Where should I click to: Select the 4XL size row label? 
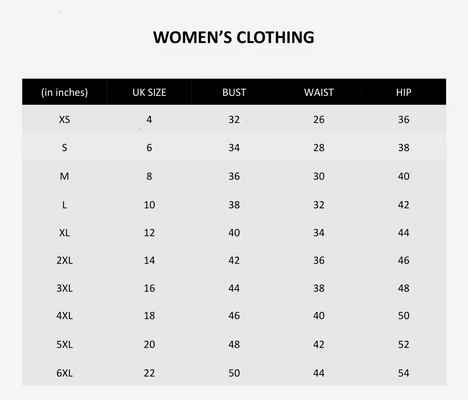pyautogui.click(x=64, y=315)
